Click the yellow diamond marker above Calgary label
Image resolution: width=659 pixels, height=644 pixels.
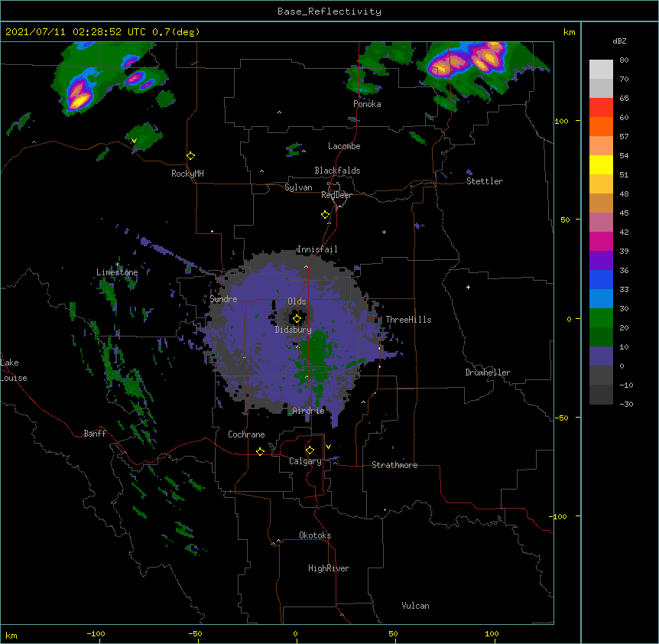(310, 450)
